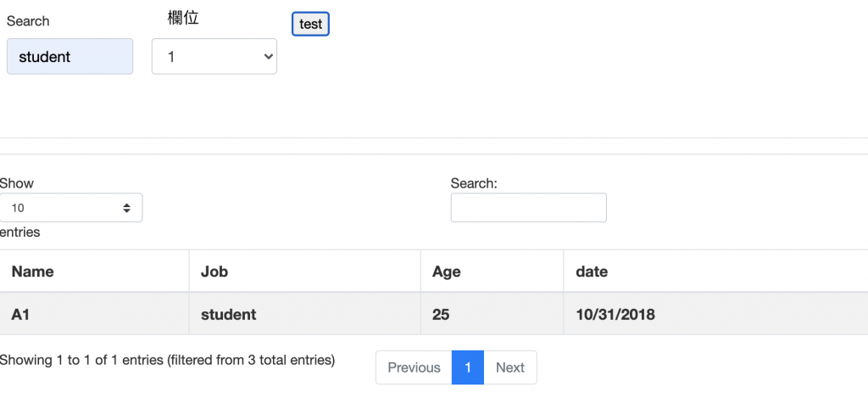The image size is (868, 398).
Task: Sort by the Age column header
Action: click(447, 272)
